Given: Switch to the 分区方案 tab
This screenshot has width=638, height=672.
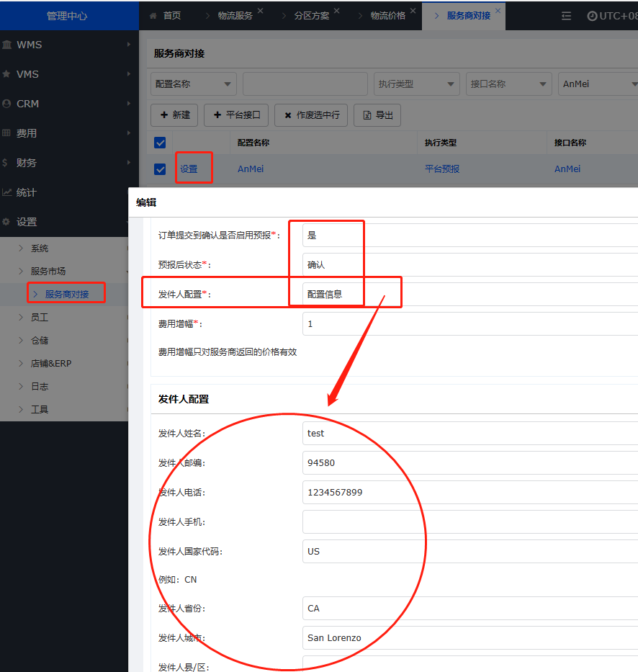Looking at the screenshot, I should pos(311,16).
